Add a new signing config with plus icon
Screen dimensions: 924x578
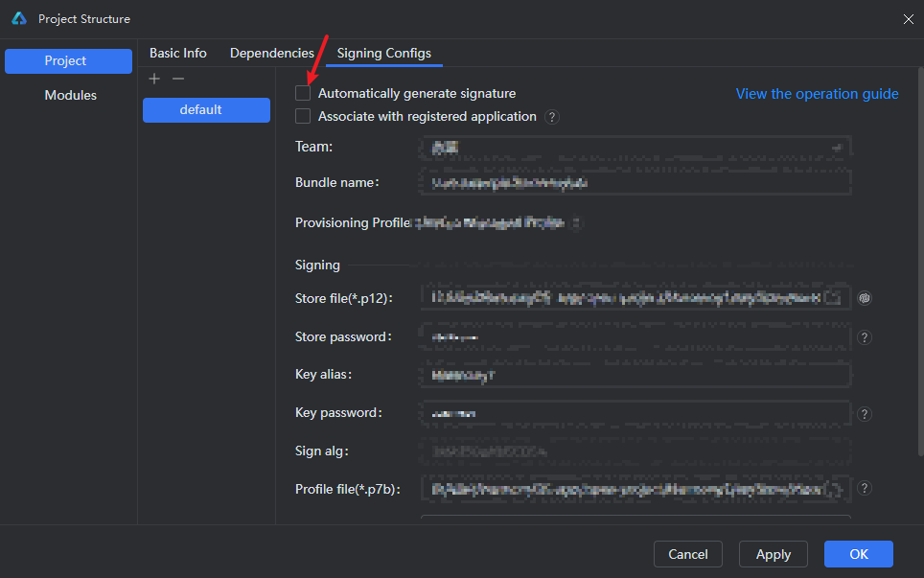coord(154,79)
